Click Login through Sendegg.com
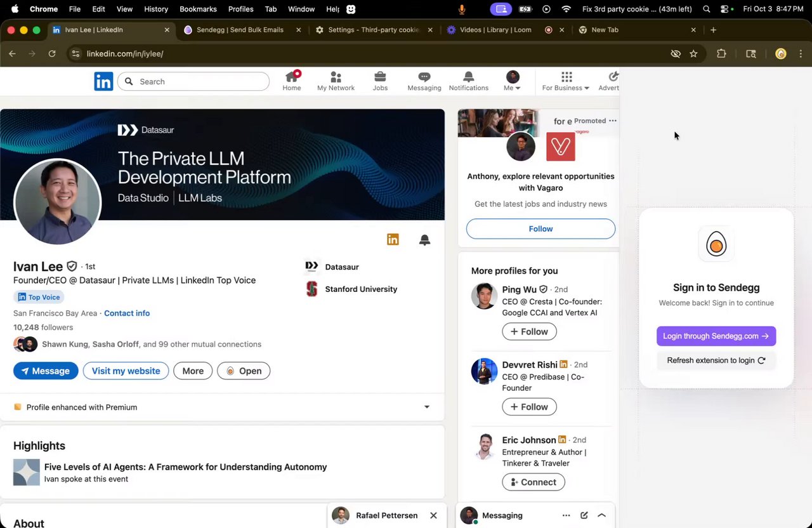812x528 pixels. pos(716,336)
